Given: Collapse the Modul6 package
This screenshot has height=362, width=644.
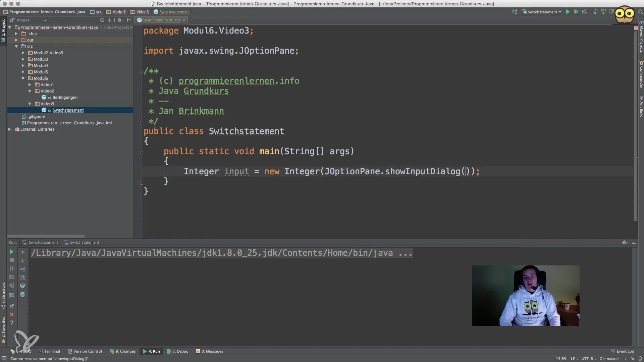Looking at the screenshot, I should [23, 78].
